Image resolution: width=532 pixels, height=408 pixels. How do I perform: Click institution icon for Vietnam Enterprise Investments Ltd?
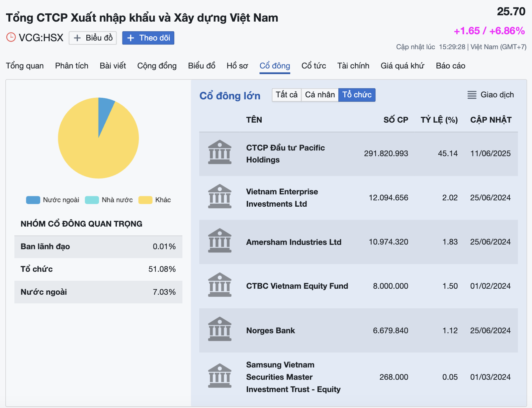coord(220,196)
